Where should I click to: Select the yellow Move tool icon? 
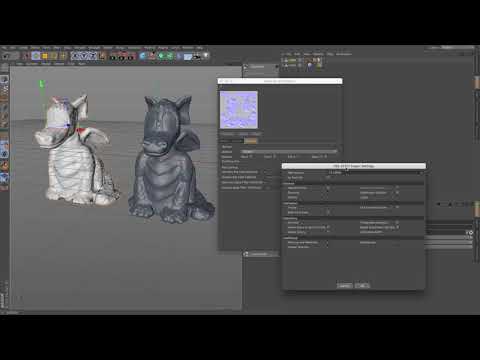pyautogui.click(x=36, y=56)
